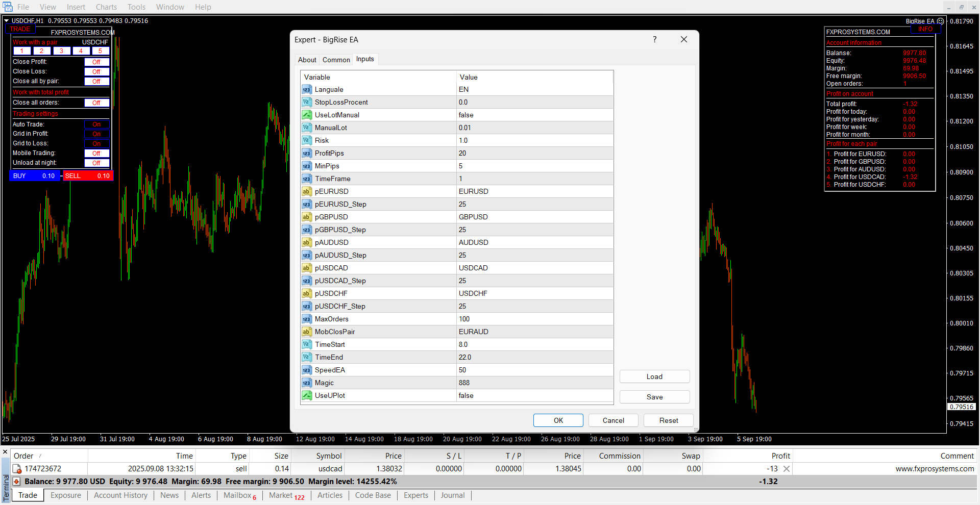
Task: Click the dialog's help question mark
Action: 654,40
